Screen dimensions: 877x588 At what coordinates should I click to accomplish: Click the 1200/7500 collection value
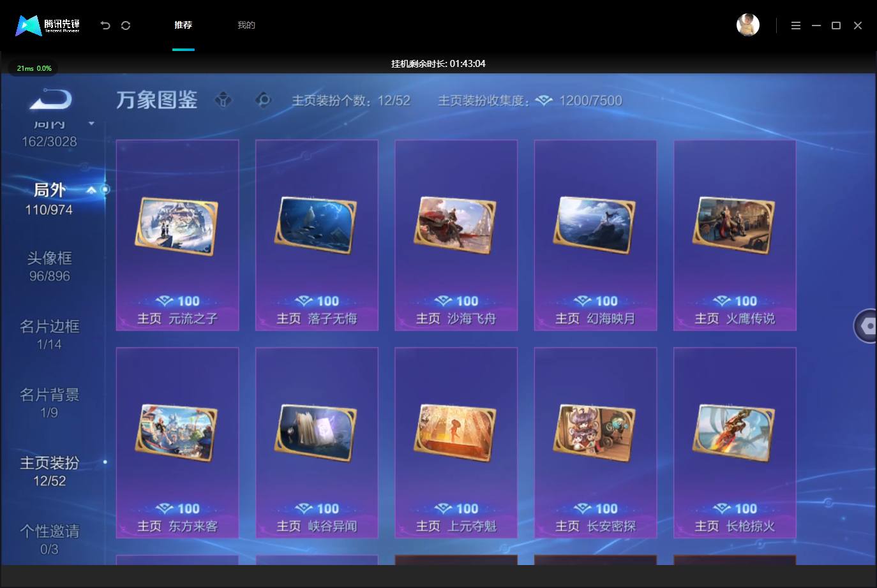click(590, 100)
